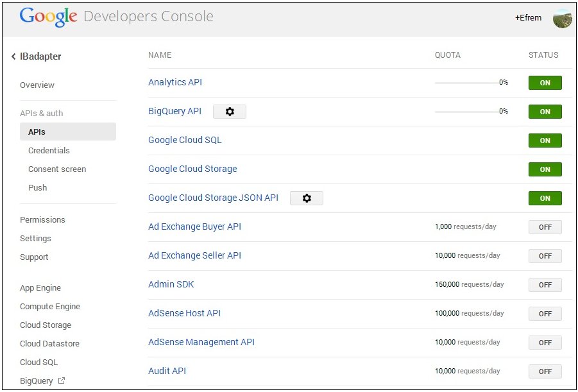Click 150,000 requests/day quota text
Screen dimensions: 578x392
[x=469, y=284]
